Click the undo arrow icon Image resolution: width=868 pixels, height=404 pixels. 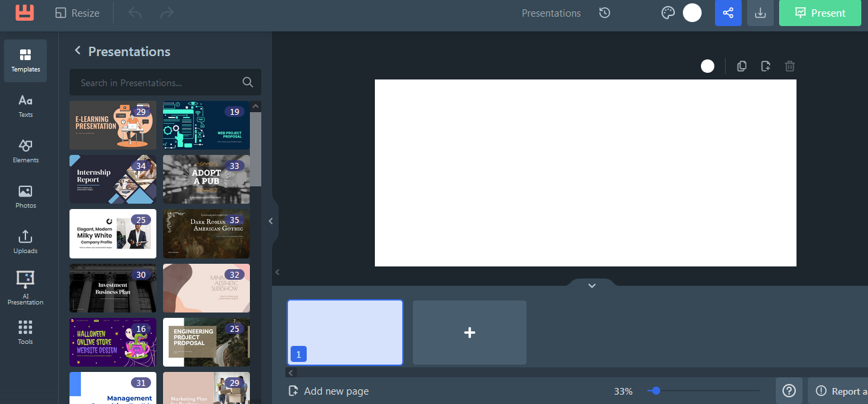pos(135,13)
